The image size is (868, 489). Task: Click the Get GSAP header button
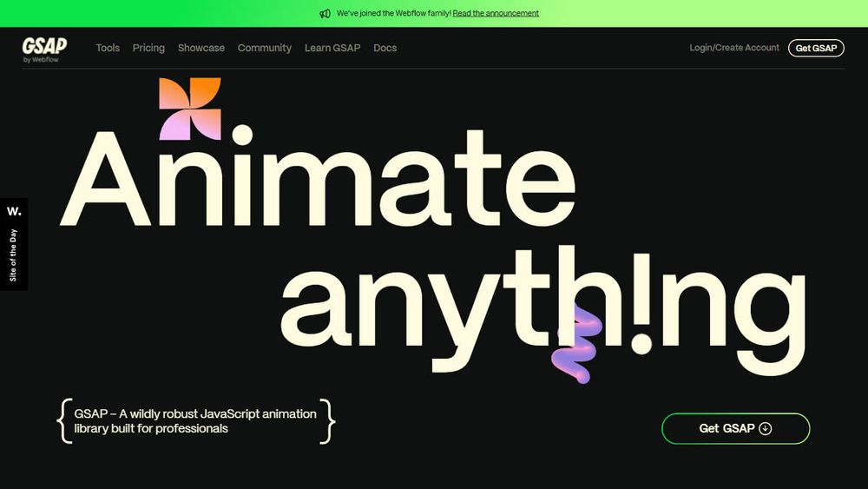pos(816,48)
